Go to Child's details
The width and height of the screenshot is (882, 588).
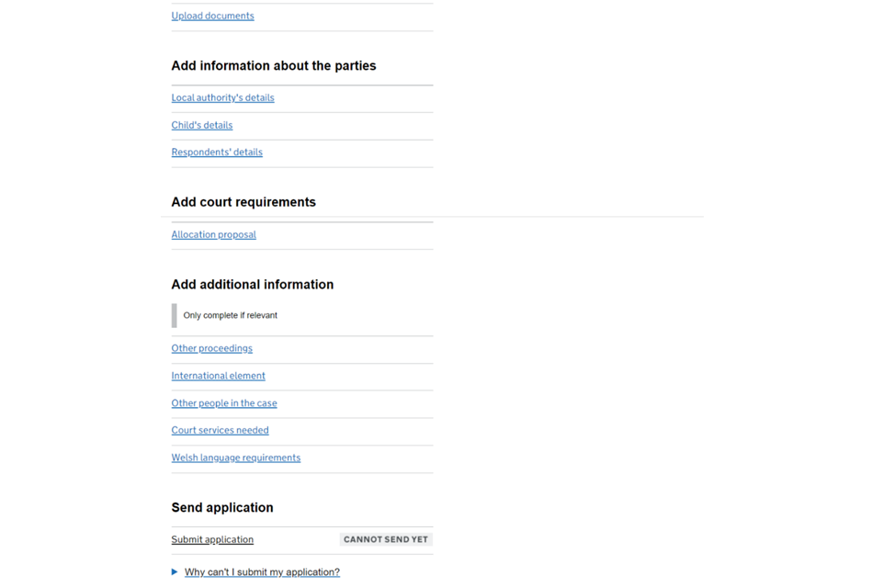[x=202, y=125]
